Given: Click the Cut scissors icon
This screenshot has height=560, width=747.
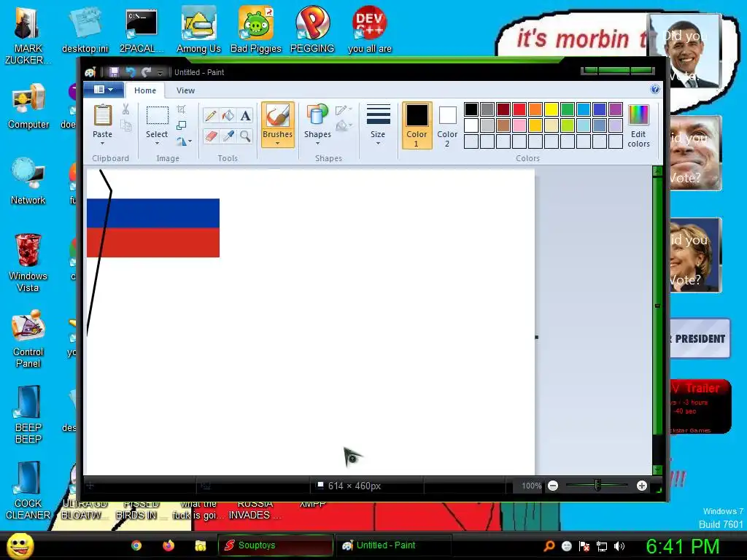Looking at the screenshot, I should pos(125,109).
